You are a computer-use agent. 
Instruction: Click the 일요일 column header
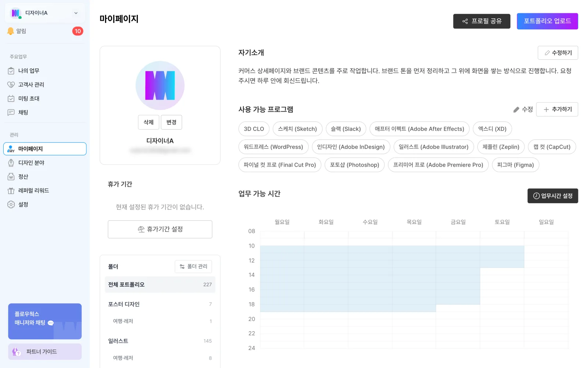[x=546, y=222]
